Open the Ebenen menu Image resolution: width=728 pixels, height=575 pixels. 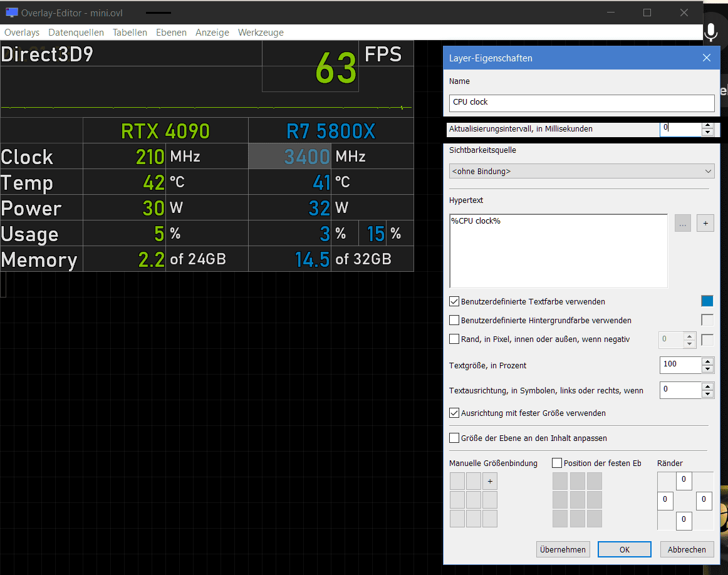[171, 33]
